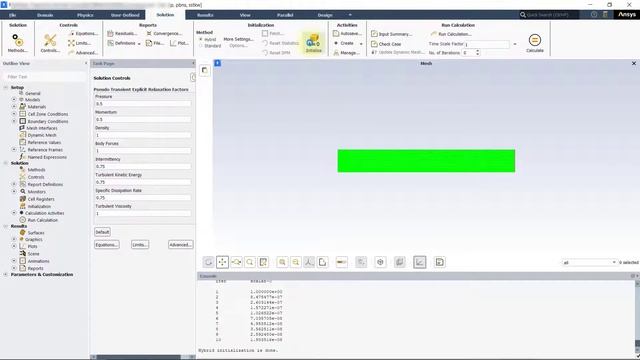Select Dynamic Mesh in the outline tree

pos(42,135)
